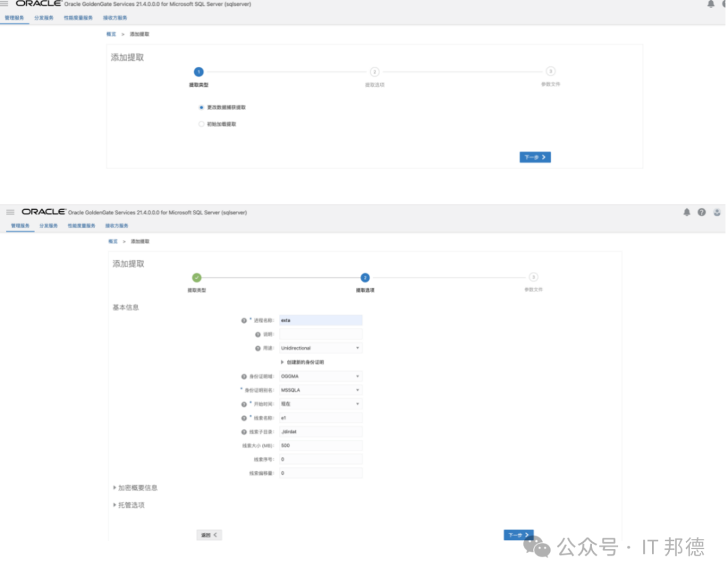Click help icon beside 身份证明域 label
728x576 pixels.
click(244, 376)
